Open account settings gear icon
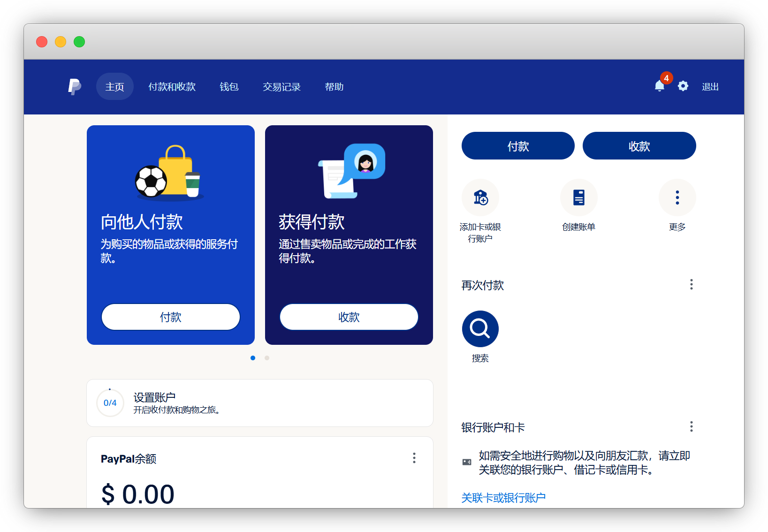This screenshot has width=768, height=532. point(683,86)
